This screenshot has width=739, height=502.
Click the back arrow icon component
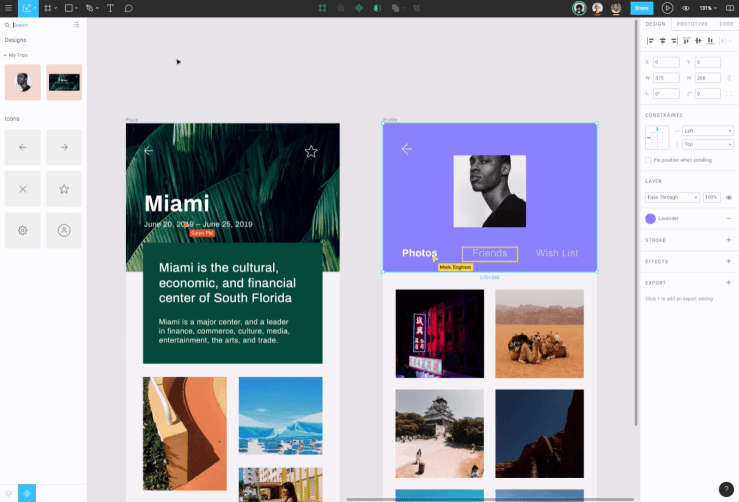point(23,147)
